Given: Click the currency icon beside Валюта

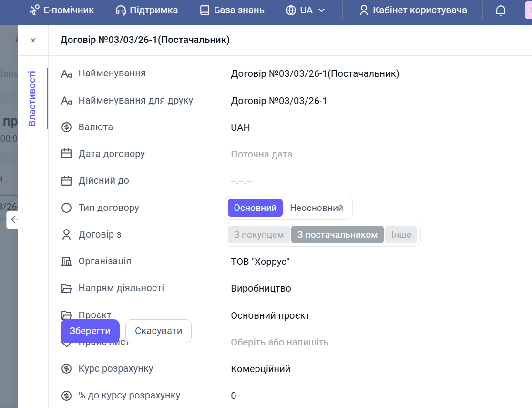Looking at the screenshot, I should [x=66, y=127].
